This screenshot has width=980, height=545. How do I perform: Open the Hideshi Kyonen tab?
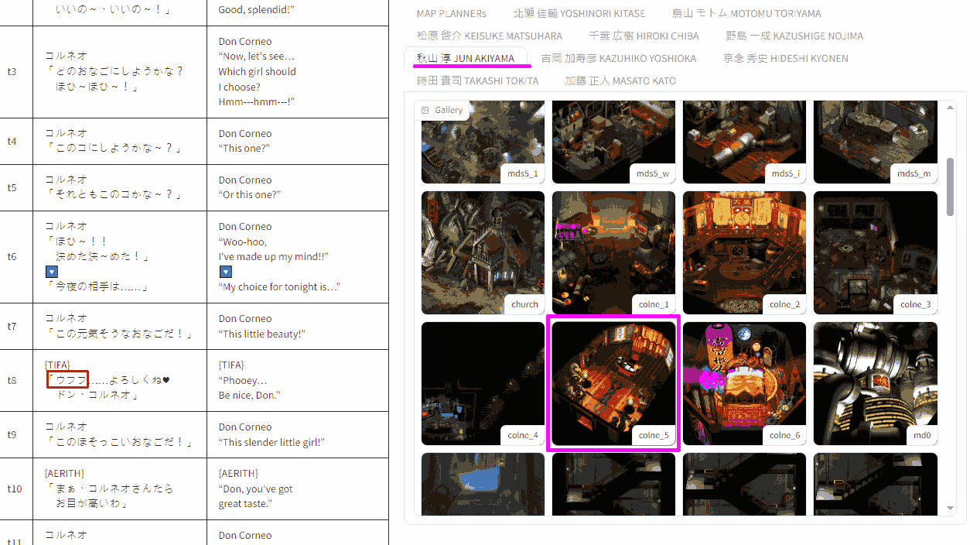click(785, 58)
